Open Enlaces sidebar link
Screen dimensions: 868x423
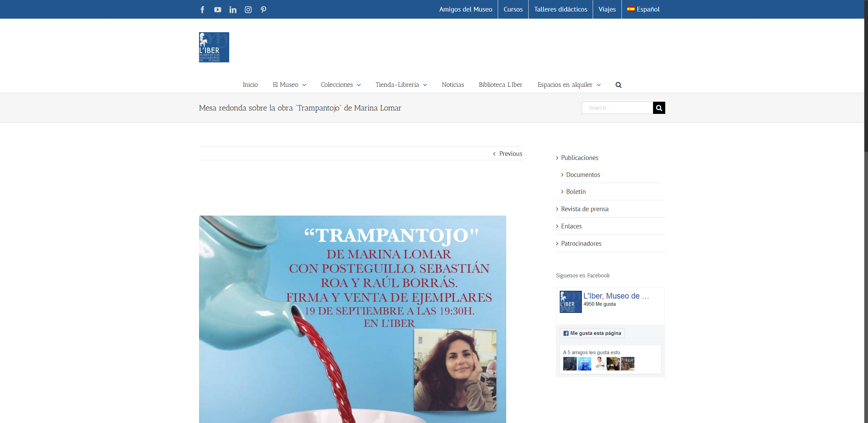click(x=571, y=226)
